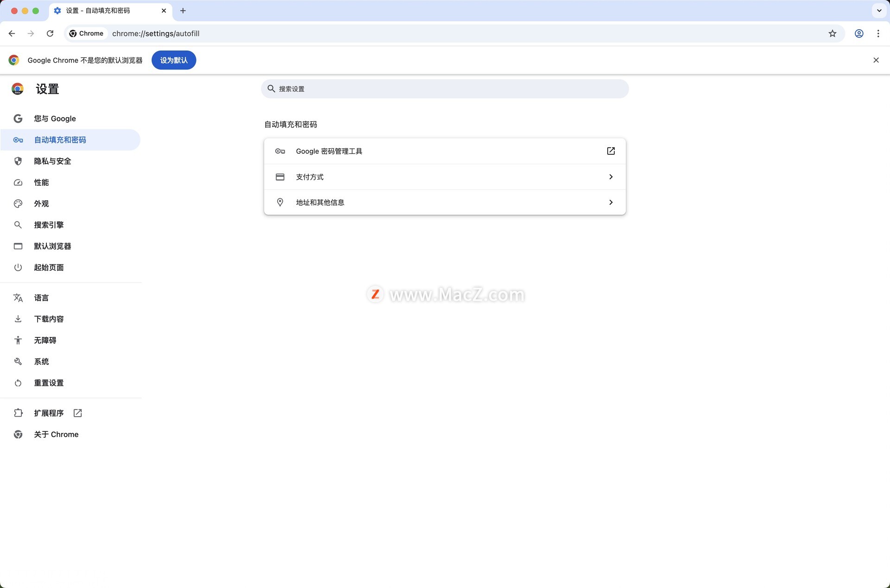Go back with the browser back arrow
Viewport: 890px width, 588px height.
pos(12,33)
